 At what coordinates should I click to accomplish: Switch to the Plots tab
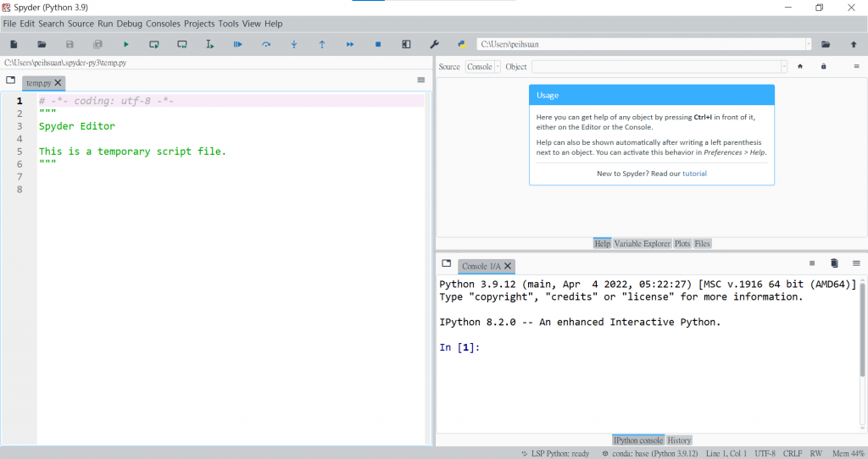click(x=682, y=244)
